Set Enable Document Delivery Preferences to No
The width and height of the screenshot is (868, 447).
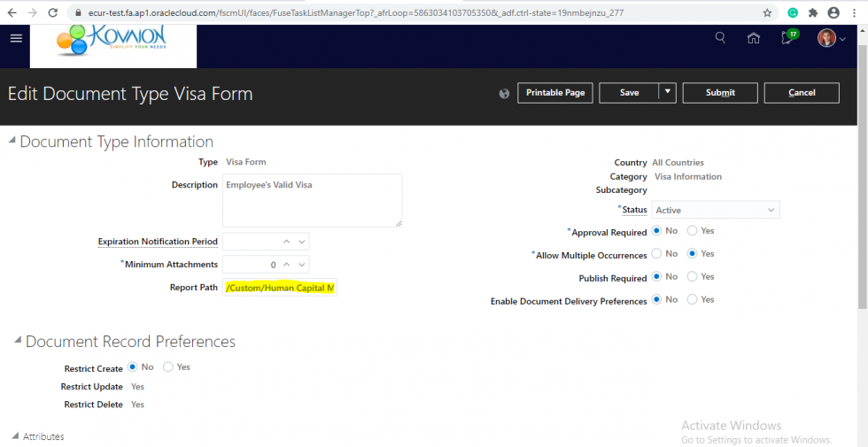click(x=656, y=299)
